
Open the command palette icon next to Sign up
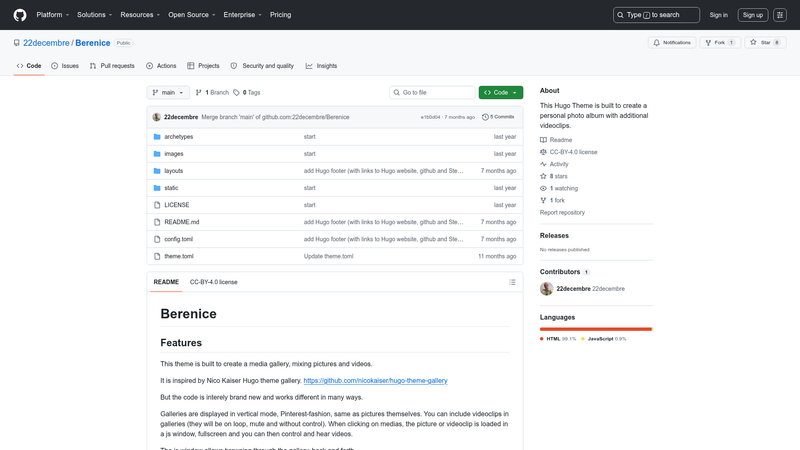pos(780,15)
